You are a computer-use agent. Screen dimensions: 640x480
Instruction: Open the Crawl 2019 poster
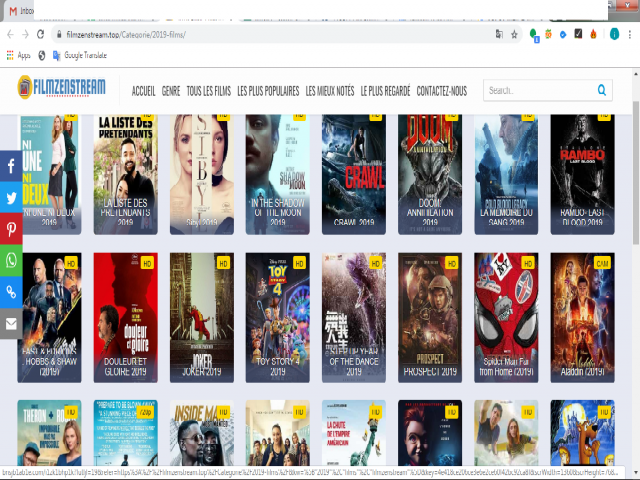coord(354,174)
